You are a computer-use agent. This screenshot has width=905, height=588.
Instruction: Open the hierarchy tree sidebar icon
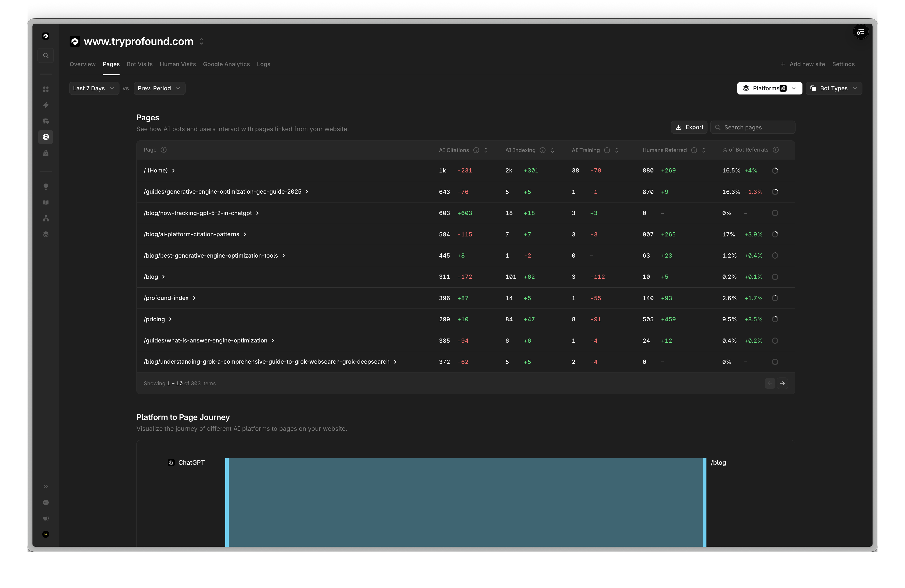click(46, 218)
